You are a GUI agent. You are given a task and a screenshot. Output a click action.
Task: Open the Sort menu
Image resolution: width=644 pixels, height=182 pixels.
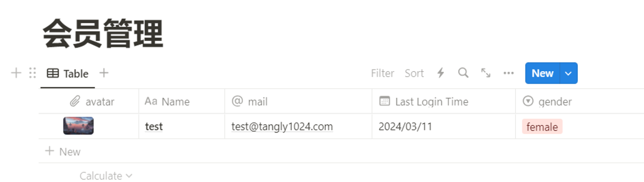pos(414,73)
